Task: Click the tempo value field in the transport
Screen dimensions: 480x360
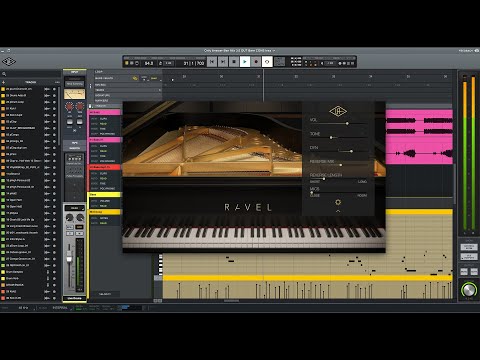Action: coord(149,63)
